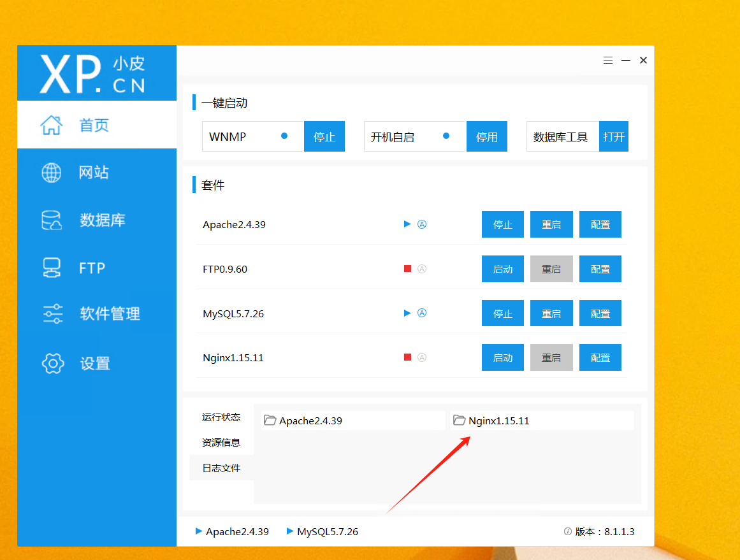Close the XP window
Screen dimensions: 740x560
[x=643, y=61]
